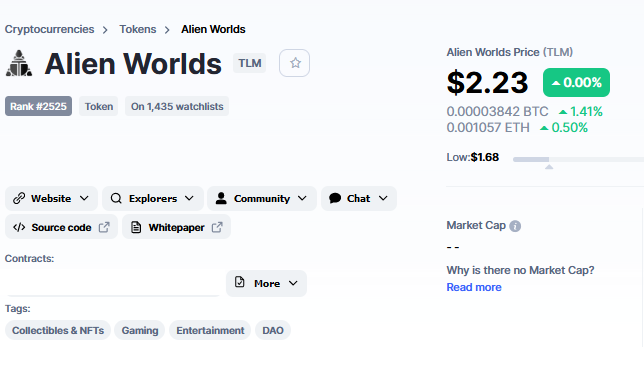Click the low-high price range slider
The width and height of the screenshot is (644, 365).
[578, 159]
